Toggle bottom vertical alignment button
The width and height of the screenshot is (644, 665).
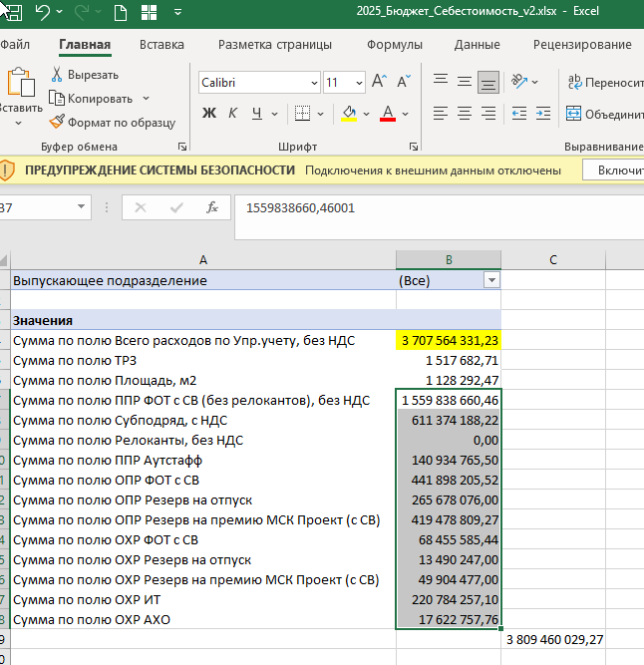pos(487,82)
